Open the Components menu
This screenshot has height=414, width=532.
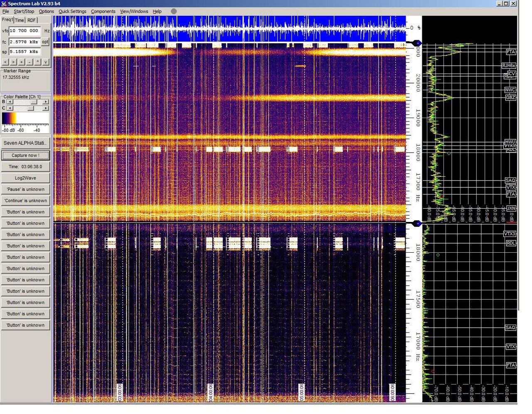point(103,12)
